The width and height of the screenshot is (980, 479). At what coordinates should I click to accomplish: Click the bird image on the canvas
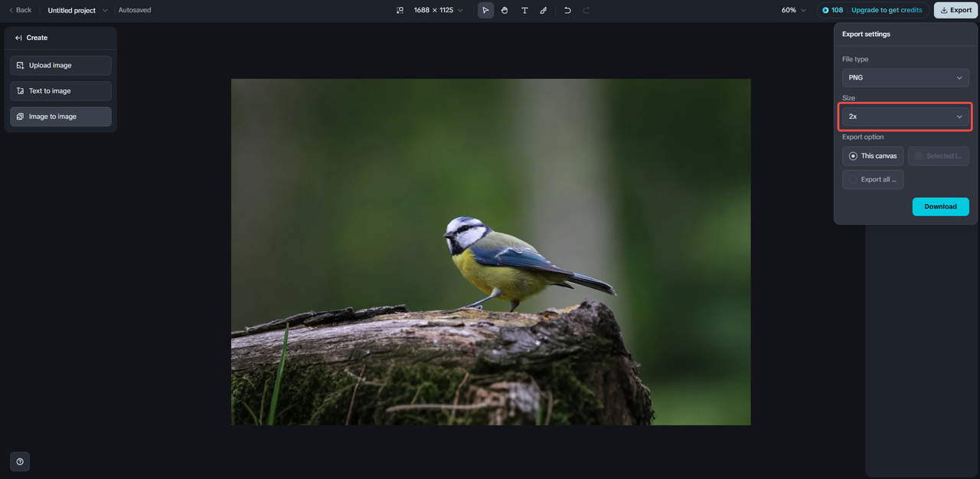pos(491,251)
